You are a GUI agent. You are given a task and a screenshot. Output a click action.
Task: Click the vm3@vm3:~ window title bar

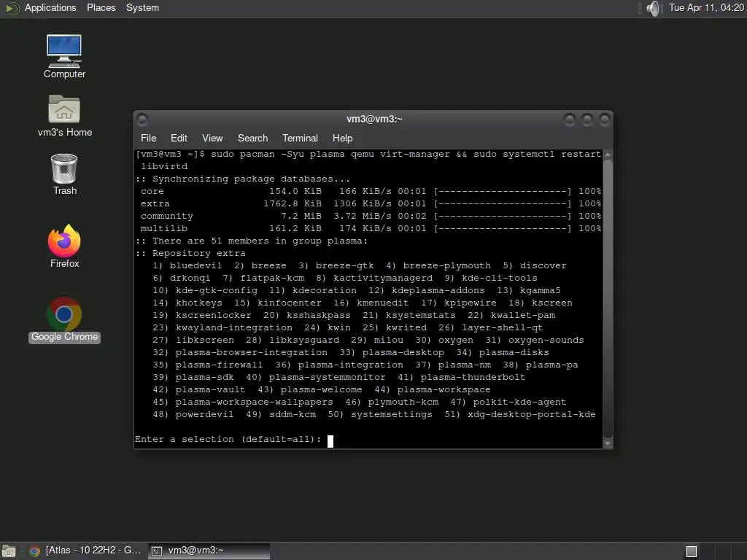tap(373, 119)
